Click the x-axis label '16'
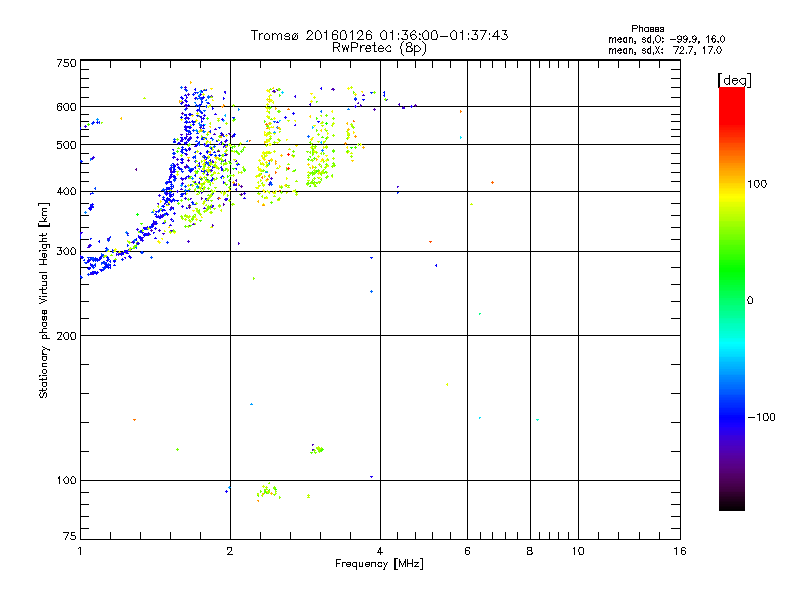The width and height of the screenshot is (800, 600). click(680, 551)
